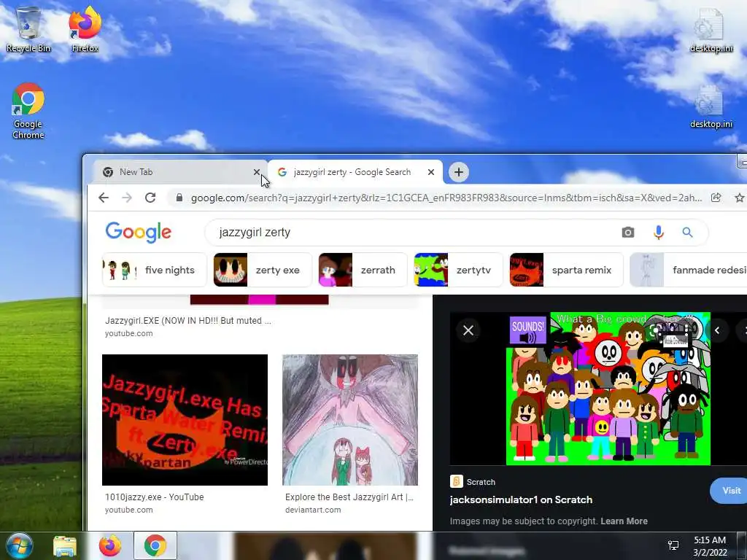Switch to the New Tab browser tab
The image size is (747, 560).
click(x=177, y=172)
